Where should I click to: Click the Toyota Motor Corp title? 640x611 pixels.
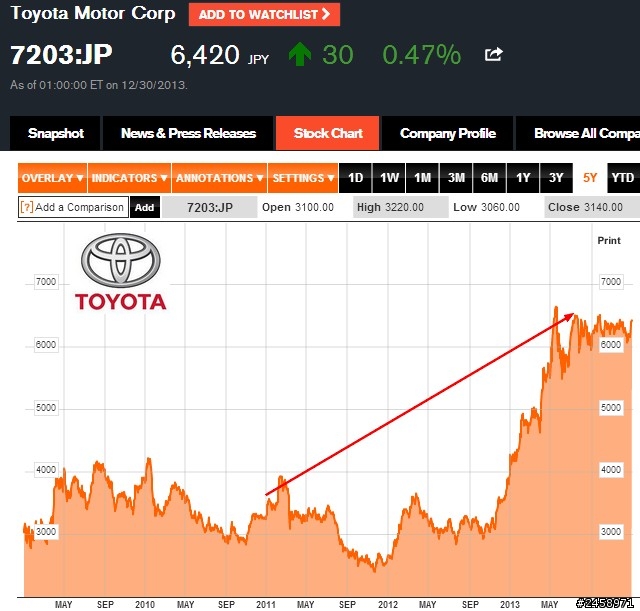[x=93, y=13]
